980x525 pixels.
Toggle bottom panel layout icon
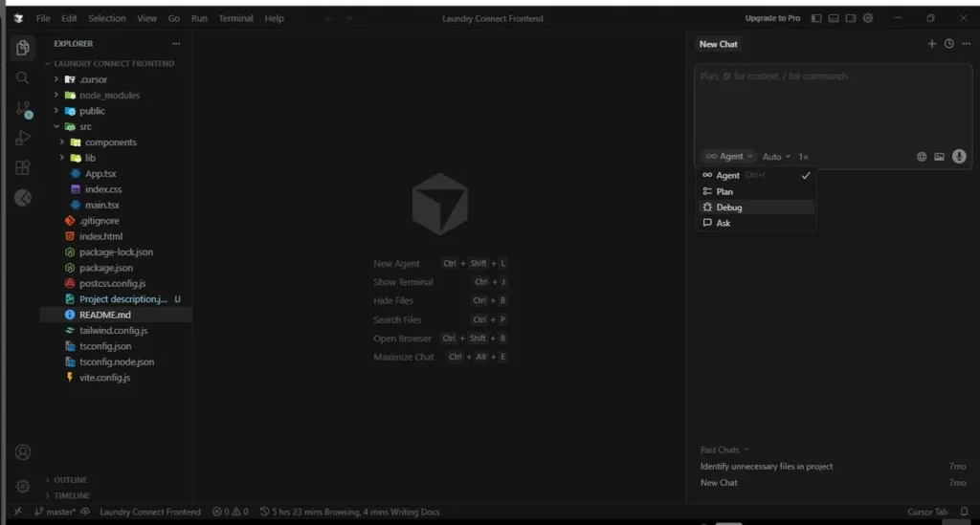(x=834, y=18)
